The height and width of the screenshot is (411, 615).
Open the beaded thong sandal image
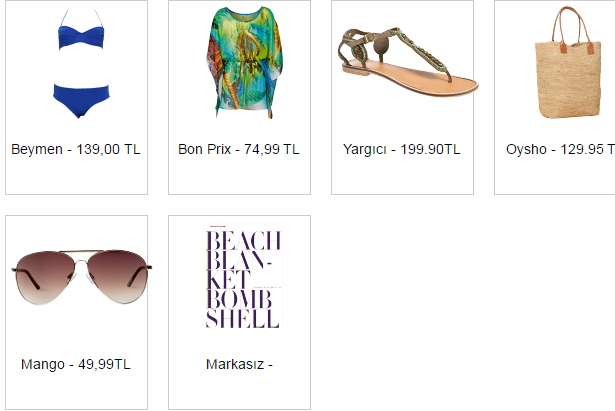408,62
